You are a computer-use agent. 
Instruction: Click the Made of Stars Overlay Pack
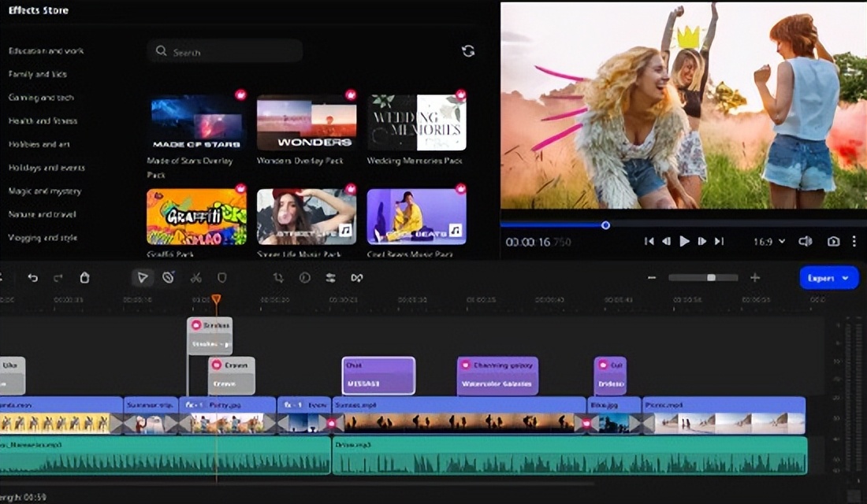(x=196, y=123)
